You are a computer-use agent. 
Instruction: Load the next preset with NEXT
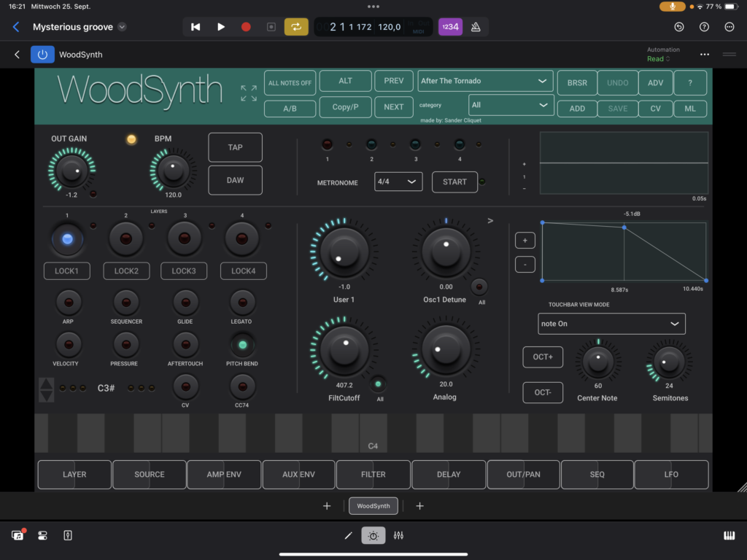393,106
